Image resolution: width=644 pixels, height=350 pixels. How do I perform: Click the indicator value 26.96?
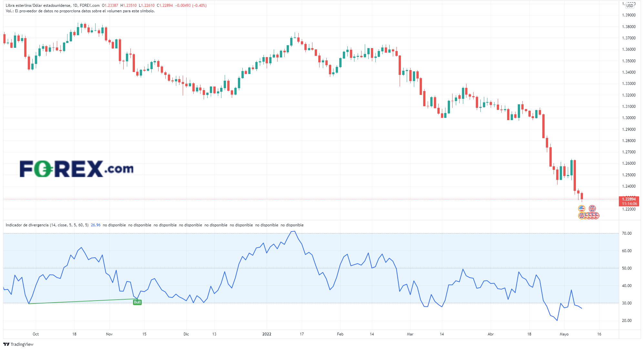pos(96,225)
